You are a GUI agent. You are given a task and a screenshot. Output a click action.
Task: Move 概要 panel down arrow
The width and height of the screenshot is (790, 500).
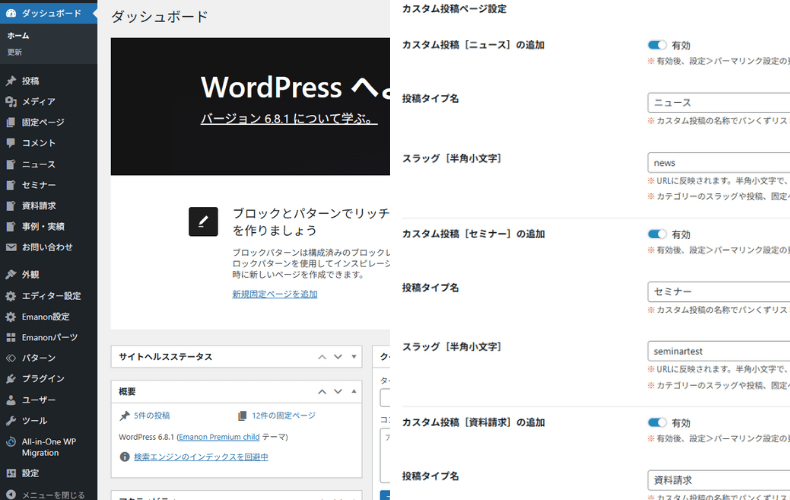click(338, 391)
